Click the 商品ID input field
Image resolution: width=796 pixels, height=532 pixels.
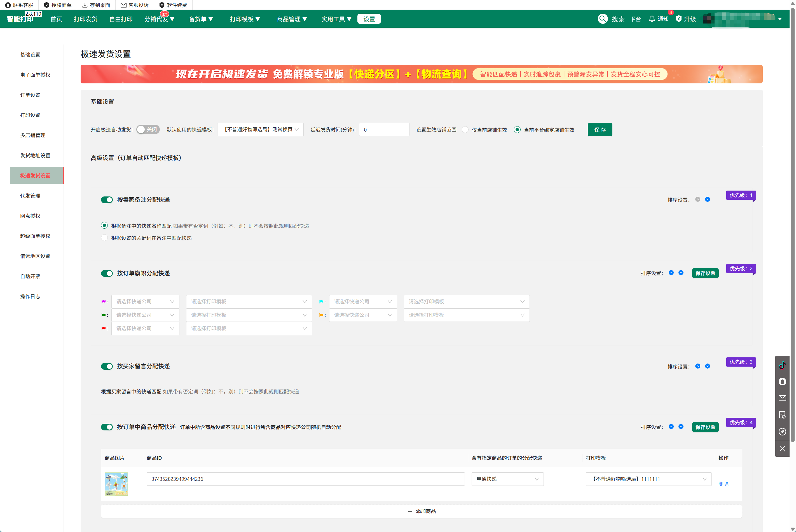(305, 479)
